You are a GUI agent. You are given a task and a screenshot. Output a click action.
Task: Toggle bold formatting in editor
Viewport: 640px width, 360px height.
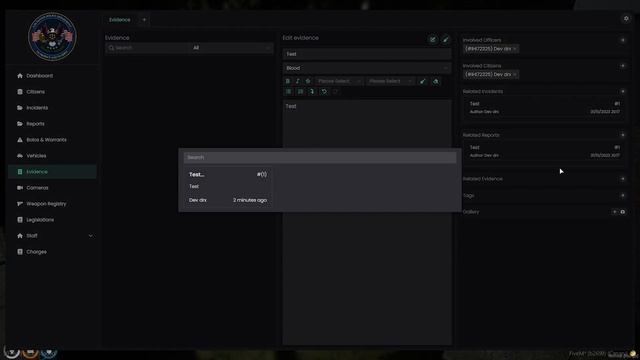coord(287,81)
